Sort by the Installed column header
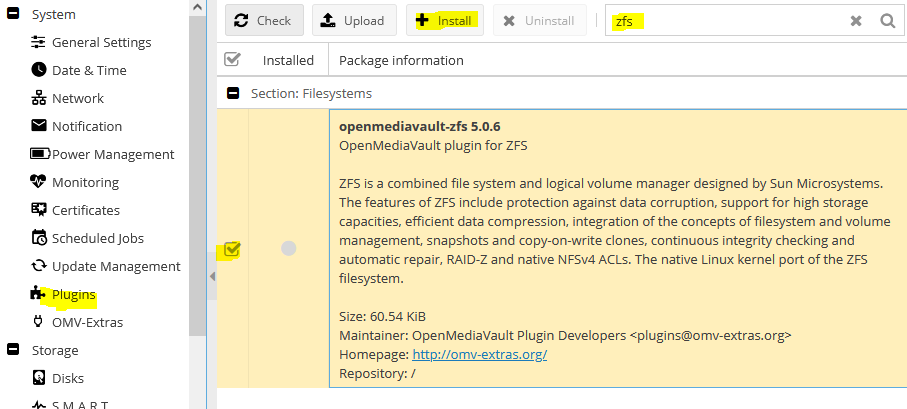Viewport: 907px width, 409px height. tap(288, 60)
